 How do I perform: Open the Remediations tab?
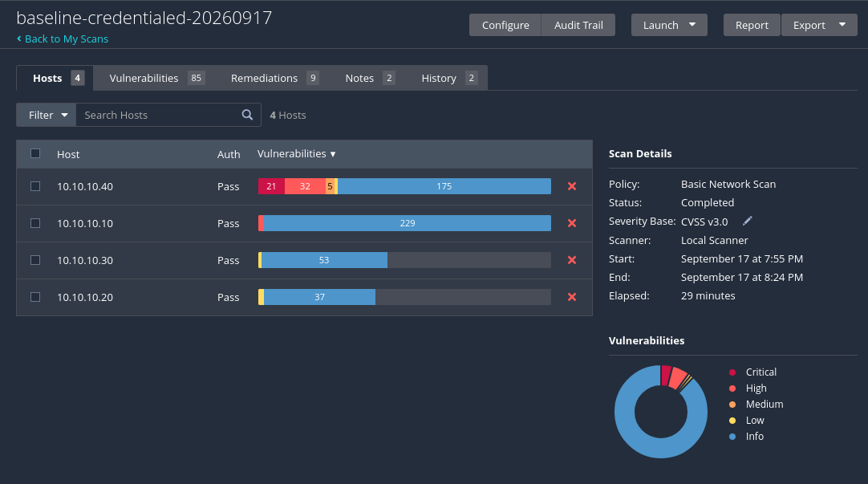click(274, 78)
